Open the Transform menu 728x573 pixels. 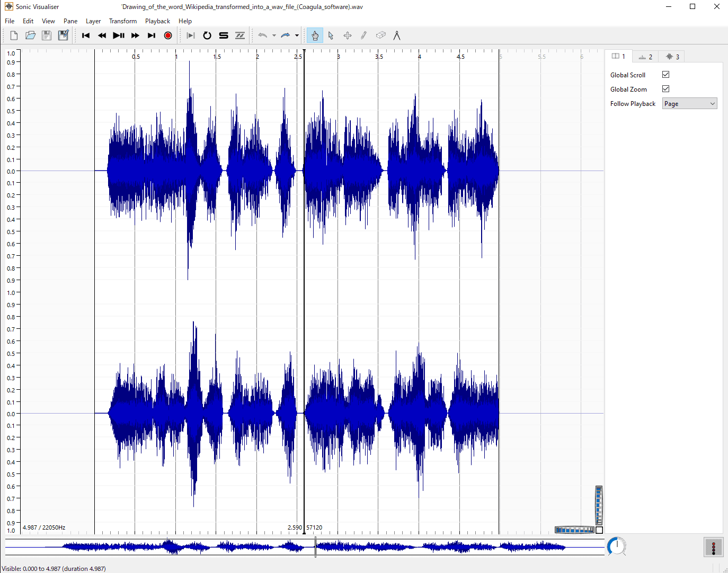point(123,21)
